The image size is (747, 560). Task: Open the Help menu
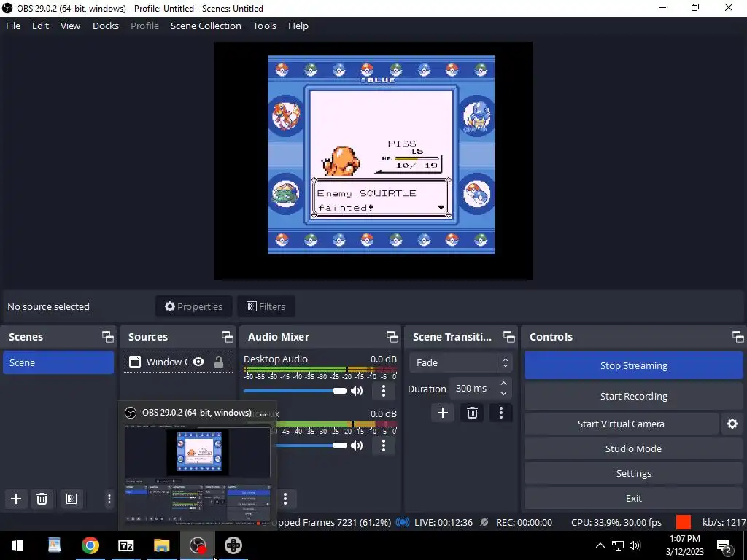pos(298,26)
